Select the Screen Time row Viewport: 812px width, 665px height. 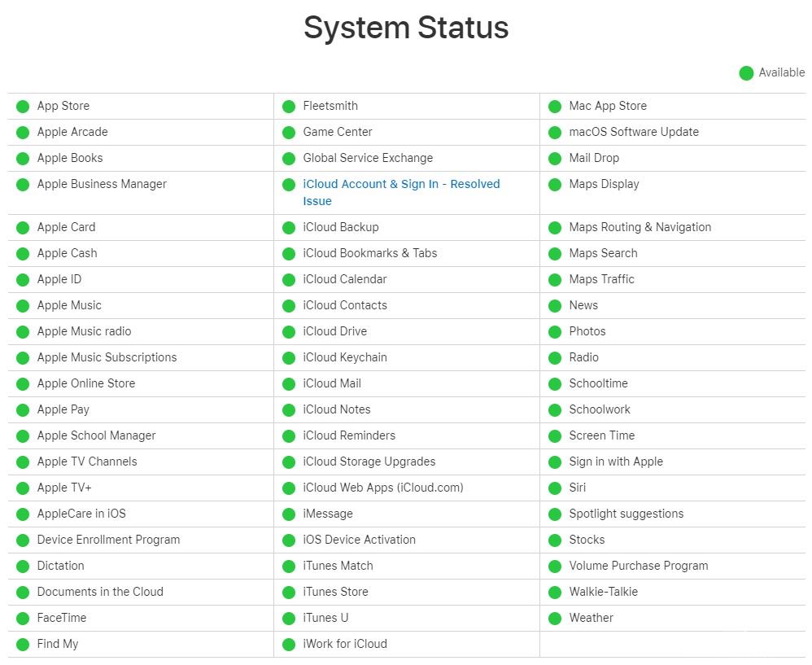pos(600,435)
